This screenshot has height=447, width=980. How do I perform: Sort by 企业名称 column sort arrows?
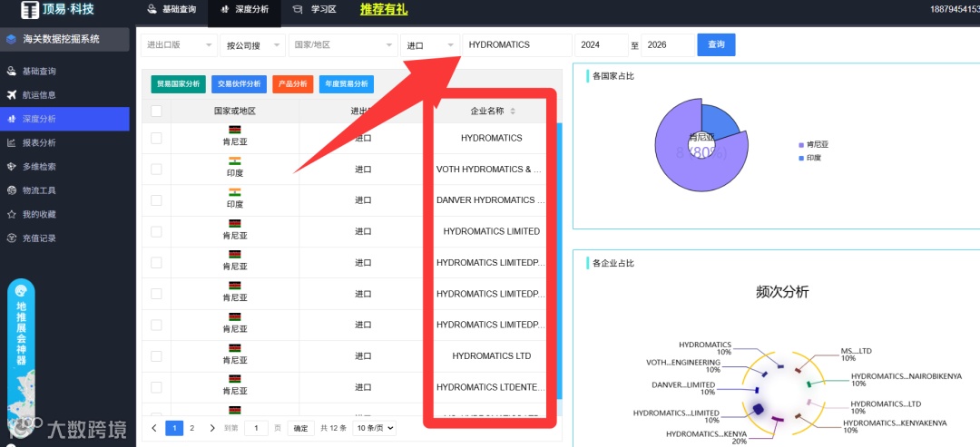[x=513, y=112]
